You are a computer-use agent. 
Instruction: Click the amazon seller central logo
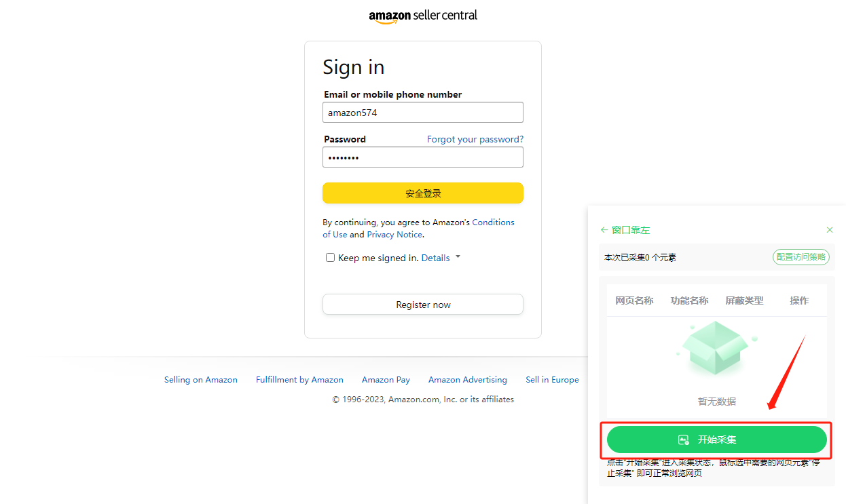423,16
